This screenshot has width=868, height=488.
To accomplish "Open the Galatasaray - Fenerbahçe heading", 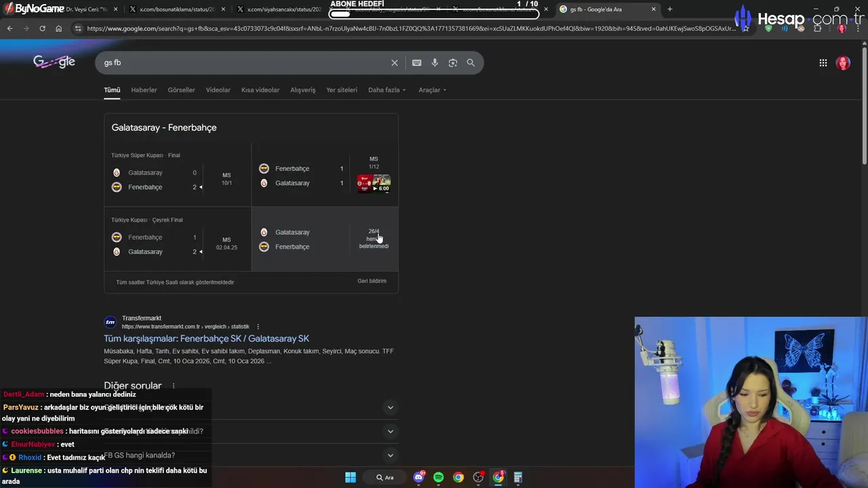I will click(x=164, y=127).
